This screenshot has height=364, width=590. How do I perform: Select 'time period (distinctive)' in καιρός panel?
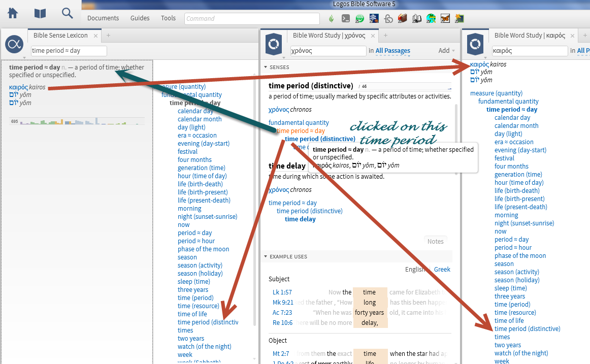[527, 329]
